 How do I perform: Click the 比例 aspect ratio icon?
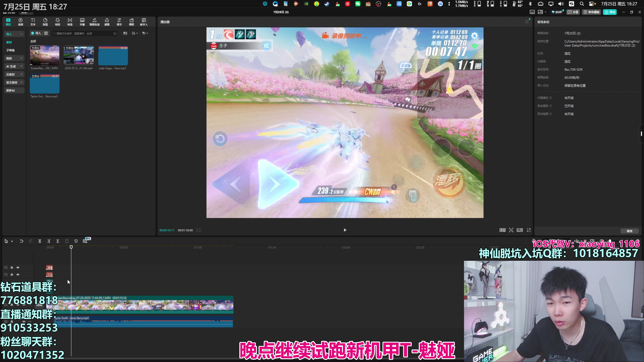(520, 230)
